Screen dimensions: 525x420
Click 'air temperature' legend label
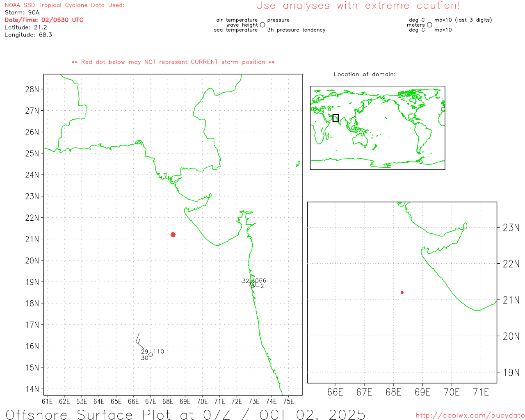(x=237, y=20)
